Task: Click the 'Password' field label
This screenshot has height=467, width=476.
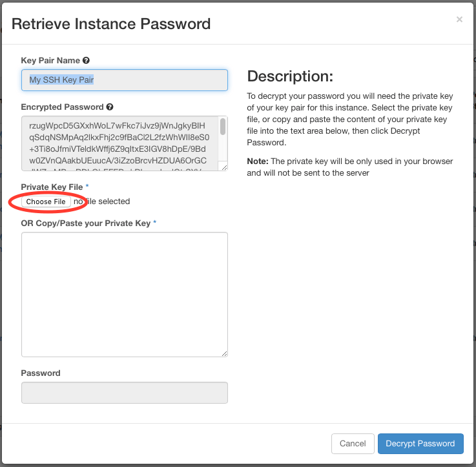Action: pyautogui.click(x=41, y=373)
